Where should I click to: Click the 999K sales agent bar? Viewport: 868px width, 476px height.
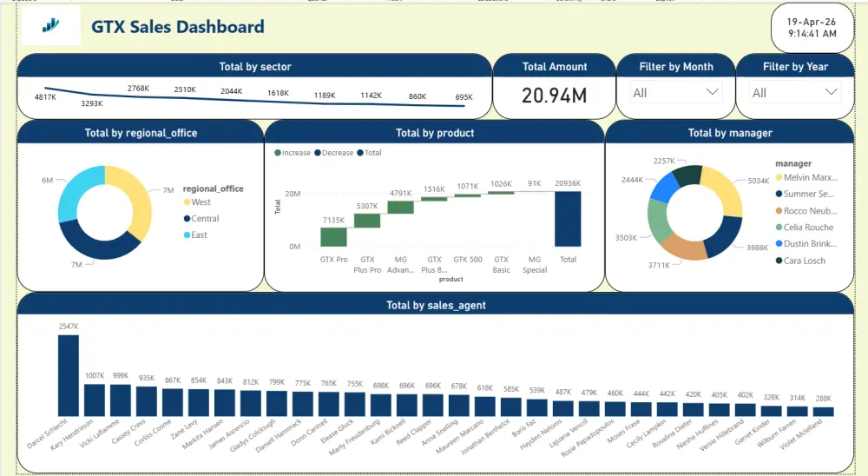click(121, 400)
